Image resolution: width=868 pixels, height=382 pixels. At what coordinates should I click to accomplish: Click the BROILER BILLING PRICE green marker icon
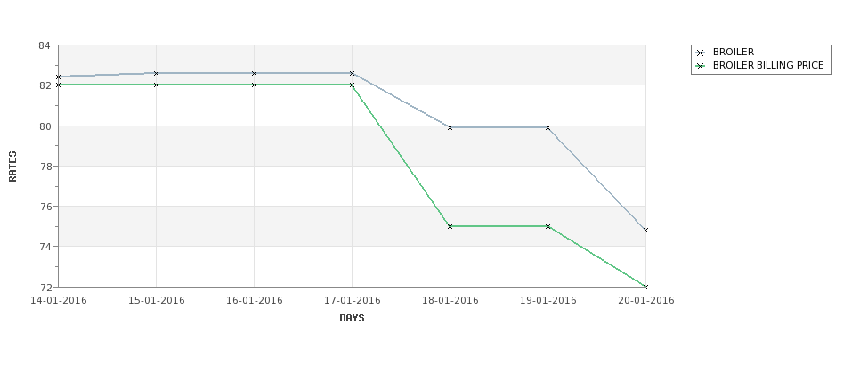tap(701, 66)
